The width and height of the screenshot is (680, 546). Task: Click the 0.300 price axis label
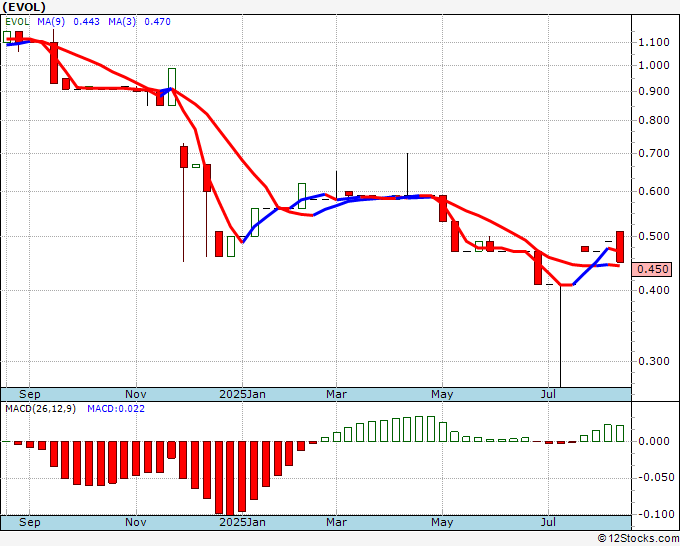[654, 361]
